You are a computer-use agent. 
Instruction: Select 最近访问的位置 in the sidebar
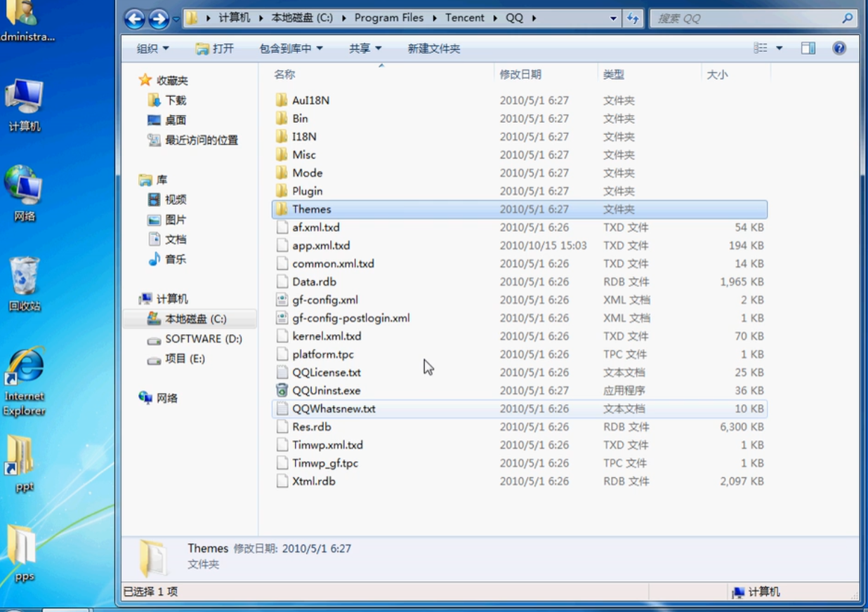click(x=202, y=140)
